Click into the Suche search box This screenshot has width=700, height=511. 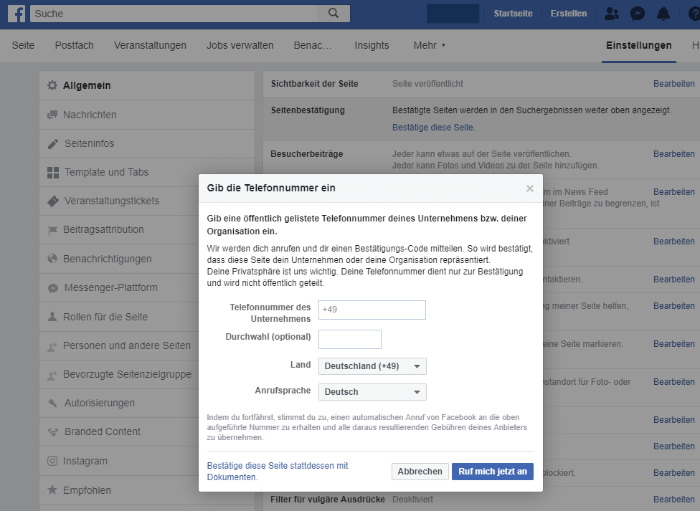[173, 13]
